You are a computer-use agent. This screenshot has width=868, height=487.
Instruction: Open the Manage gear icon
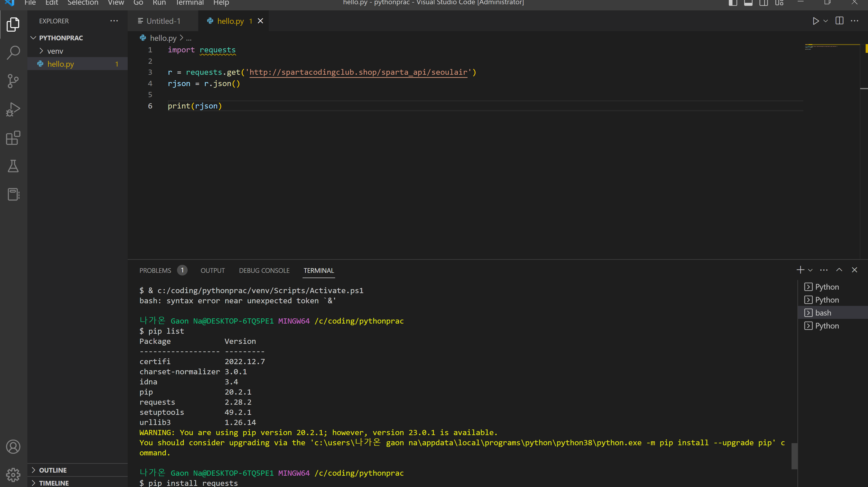13,475
